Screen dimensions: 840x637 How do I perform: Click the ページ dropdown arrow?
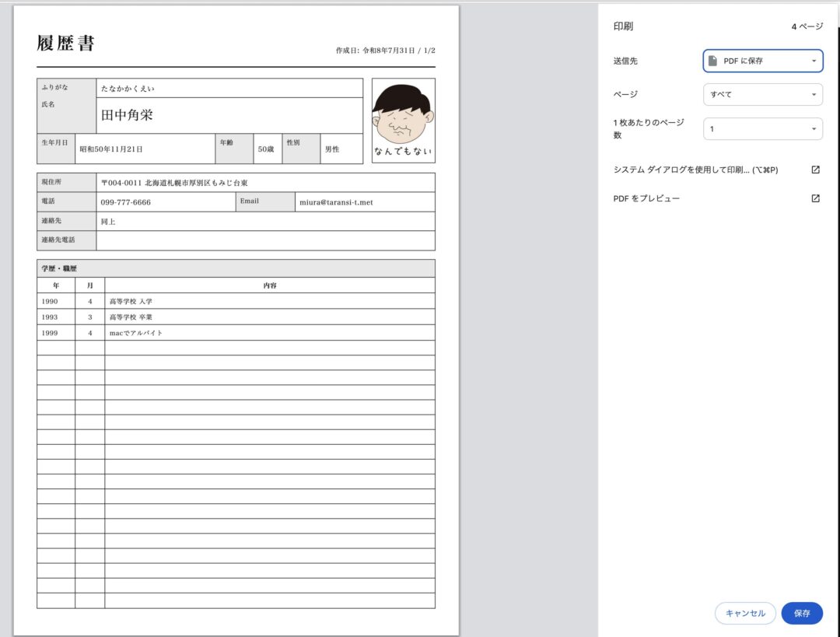coord(814,94)
